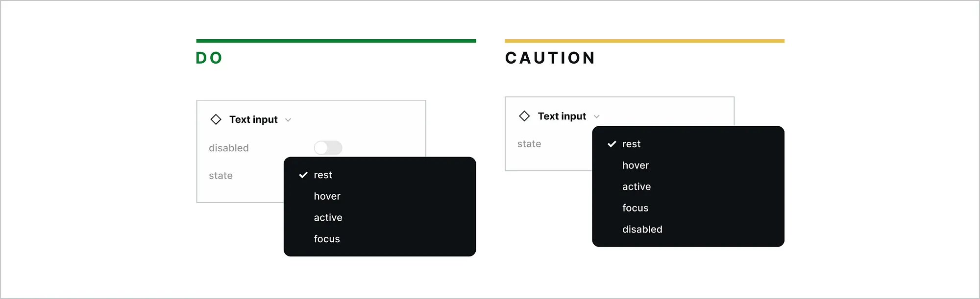Click the Text input title in DO panel
The image size is (980, 299).
tap(253, 119)
